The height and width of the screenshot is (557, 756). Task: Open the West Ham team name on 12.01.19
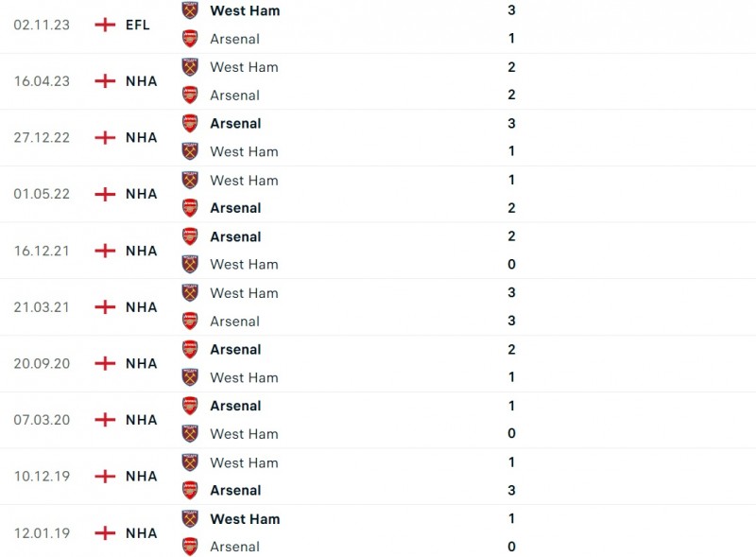pyautogui.click(x=245, y=519)
